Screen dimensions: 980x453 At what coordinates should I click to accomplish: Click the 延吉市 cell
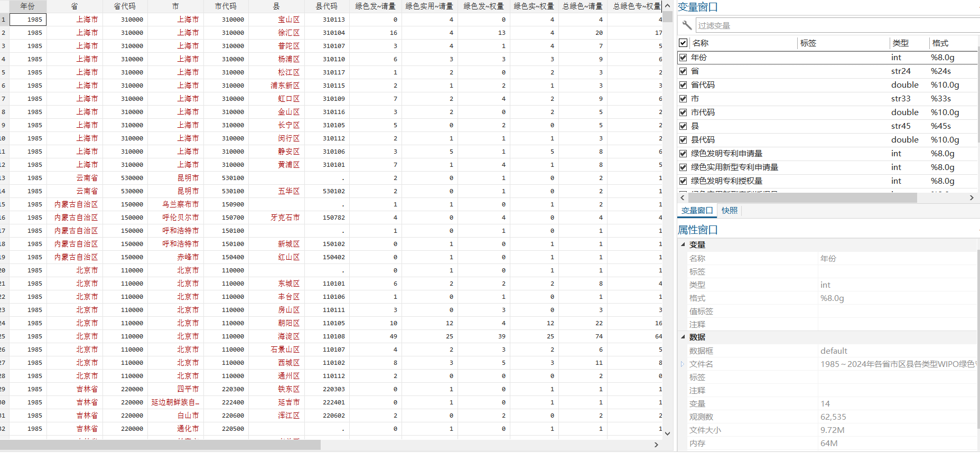point(277,402)
